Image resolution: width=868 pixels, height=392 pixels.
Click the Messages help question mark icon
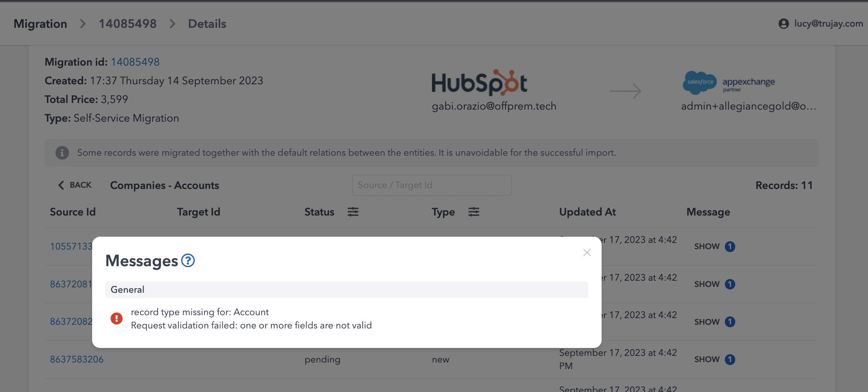(188, 261)
